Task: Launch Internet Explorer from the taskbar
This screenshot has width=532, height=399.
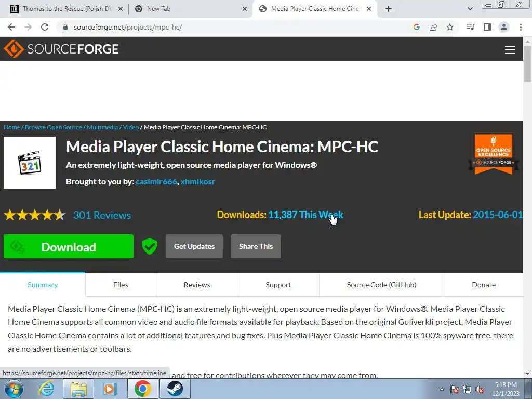Action: click(x=46, y=389)
